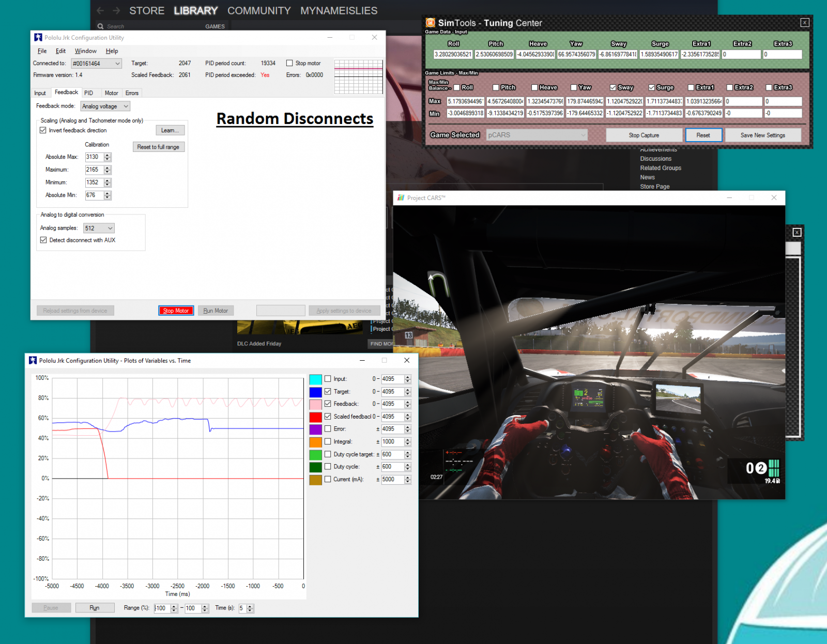Click the Reset button in SimTools

[703, 135]
